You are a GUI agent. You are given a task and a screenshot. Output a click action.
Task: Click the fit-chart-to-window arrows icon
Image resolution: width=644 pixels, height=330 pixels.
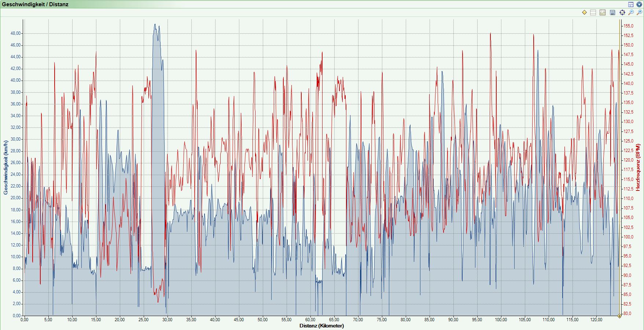622,12
